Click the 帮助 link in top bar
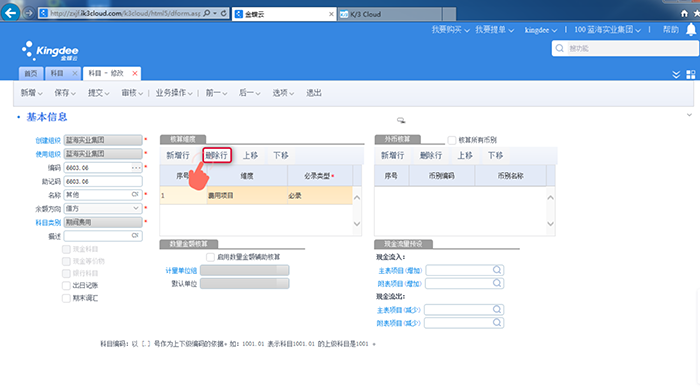 tap(671, 30)
